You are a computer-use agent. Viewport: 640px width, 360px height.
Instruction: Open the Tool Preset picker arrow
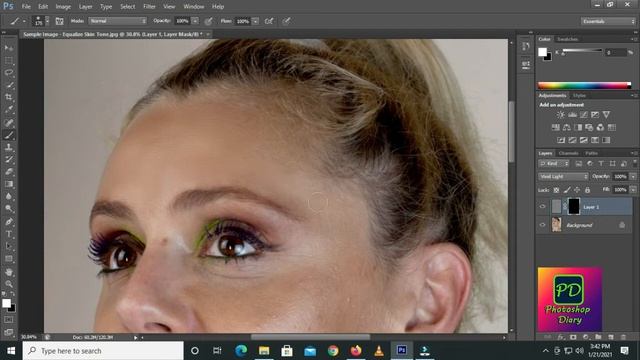click(24, 21)
